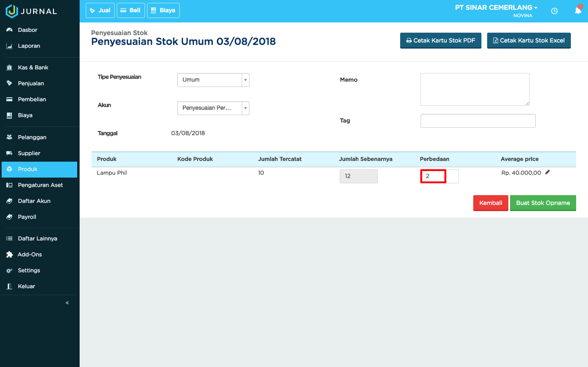This screenshot has width=588, height=367.
Task: Open the Pembelian section icon
Action: click(9, 99)
